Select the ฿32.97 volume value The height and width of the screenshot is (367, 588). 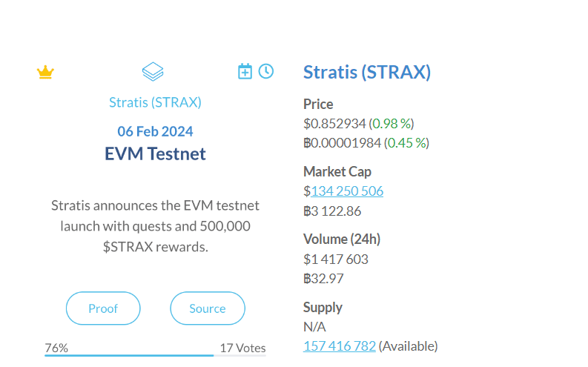coord(323,279)
